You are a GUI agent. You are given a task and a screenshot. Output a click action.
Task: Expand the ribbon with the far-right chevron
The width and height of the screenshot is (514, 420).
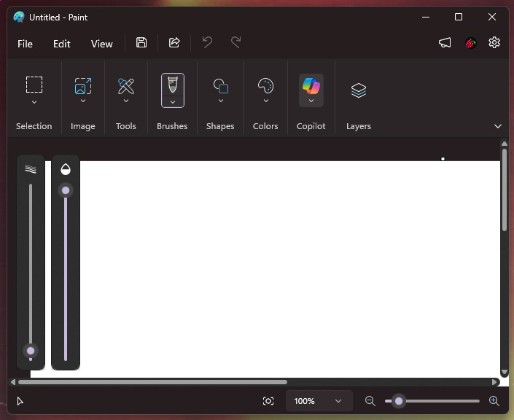pos(498,126)
